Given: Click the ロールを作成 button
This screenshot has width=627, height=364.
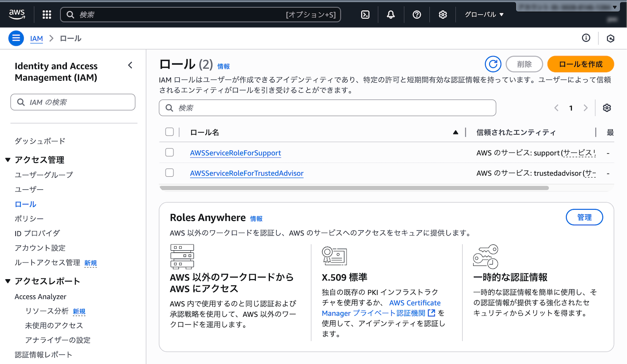Looking at the screenshot, I should [580, 64].
